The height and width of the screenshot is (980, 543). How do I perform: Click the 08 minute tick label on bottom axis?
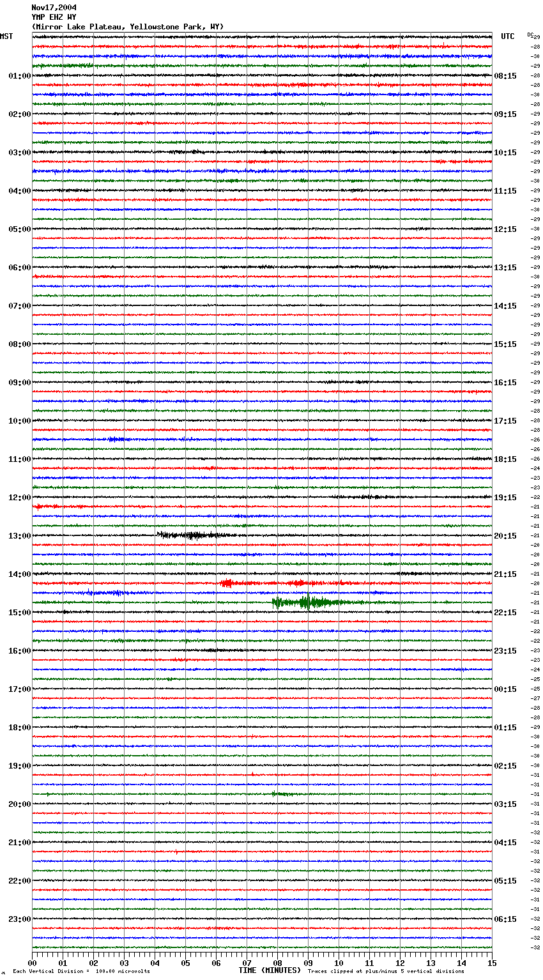pos(277,963)
